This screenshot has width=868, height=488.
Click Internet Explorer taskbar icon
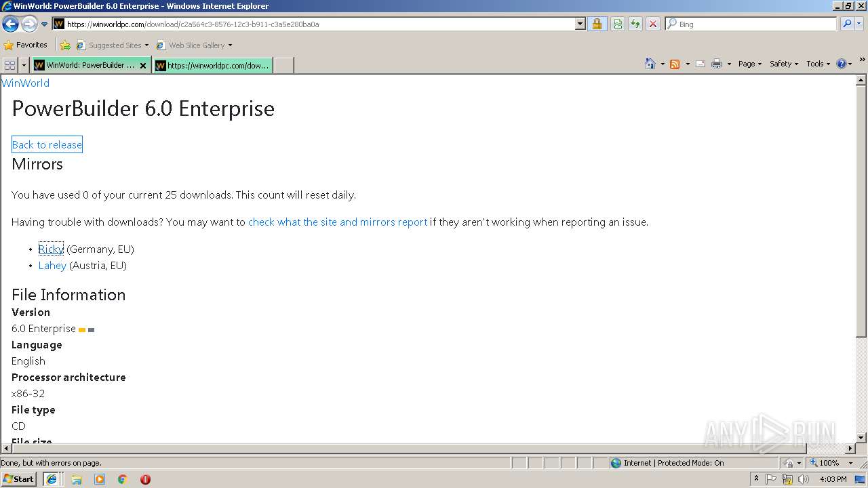click(x=52, y=479)
